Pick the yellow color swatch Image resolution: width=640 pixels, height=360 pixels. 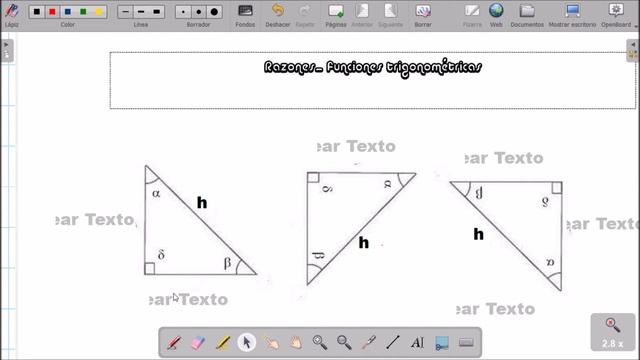pyautogui.click(x=99, y=12)
